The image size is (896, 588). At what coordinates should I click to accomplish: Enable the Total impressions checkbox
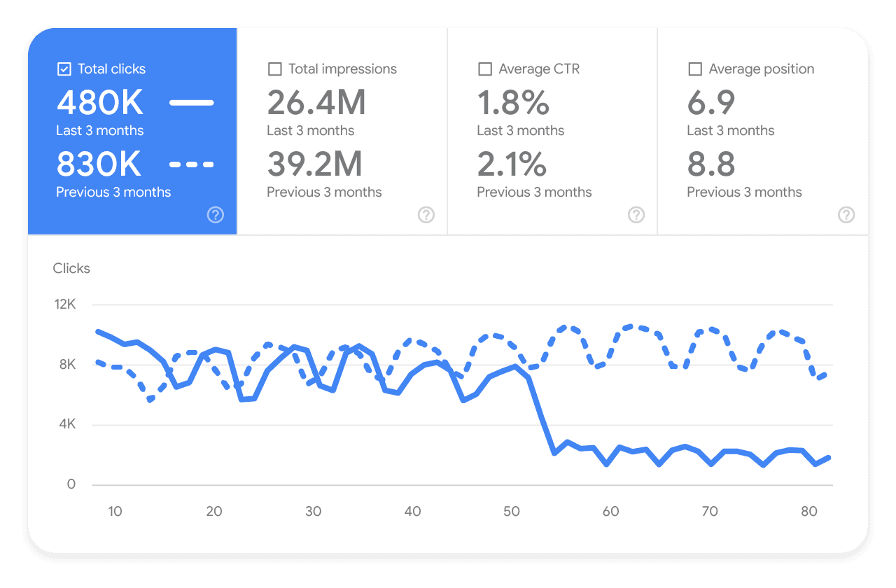coord(274,69)
